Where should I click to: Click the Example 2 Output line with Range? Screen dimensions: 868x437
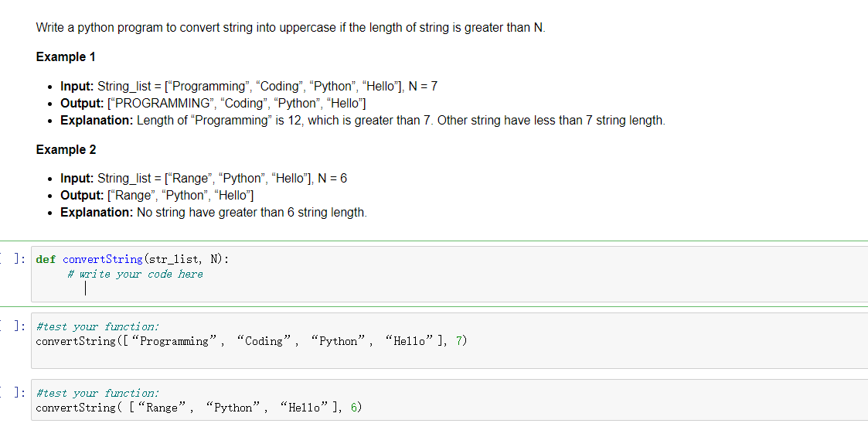coord(157,196)
